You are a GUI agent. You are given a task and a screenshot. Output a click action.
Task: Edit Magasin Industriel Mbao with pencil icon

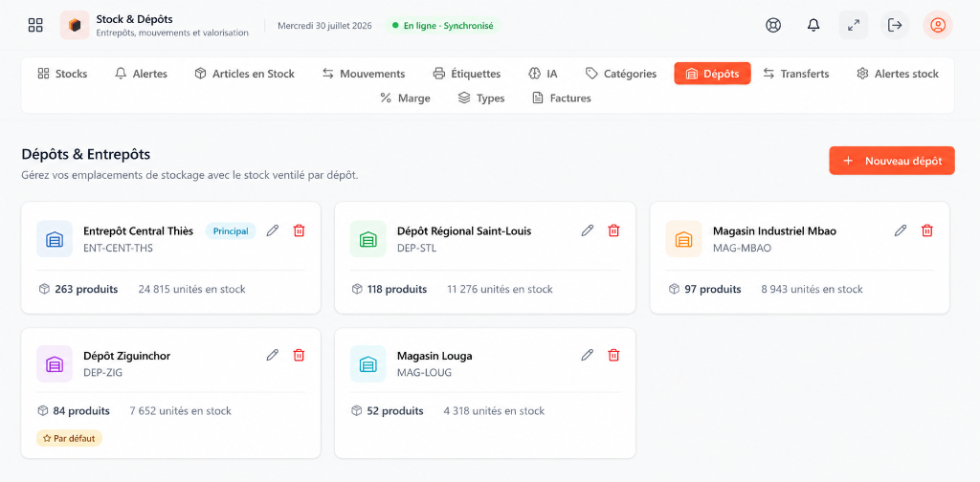[x=901, y=231]
